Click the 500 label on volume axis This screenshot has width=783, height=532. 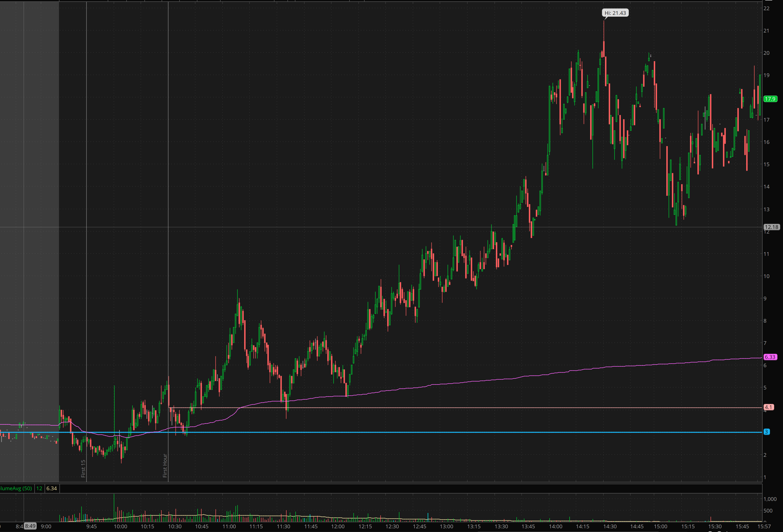768,511
